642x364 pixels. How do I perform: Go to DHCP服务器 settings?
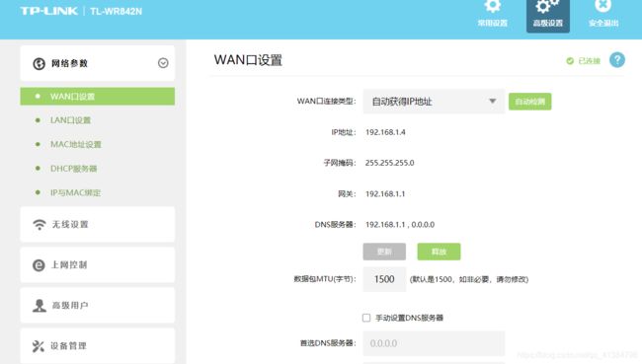(74, 169)
